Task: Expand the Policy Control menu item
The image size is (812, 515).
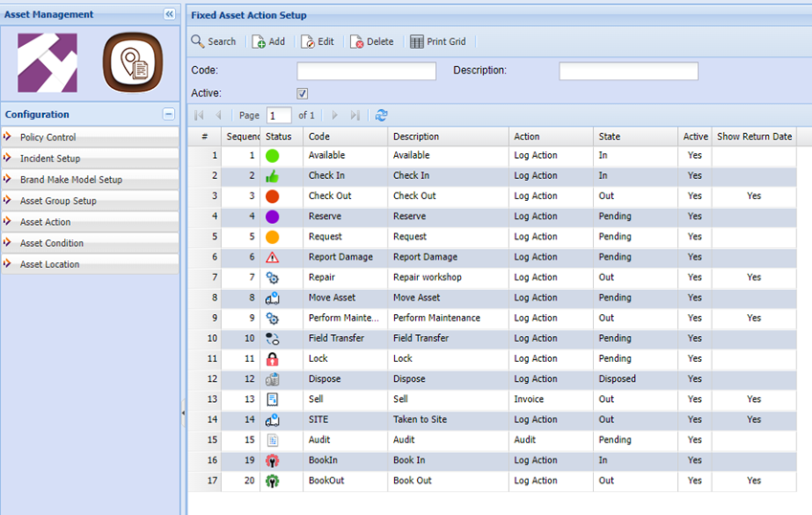Action: click(x=48, y=138)
